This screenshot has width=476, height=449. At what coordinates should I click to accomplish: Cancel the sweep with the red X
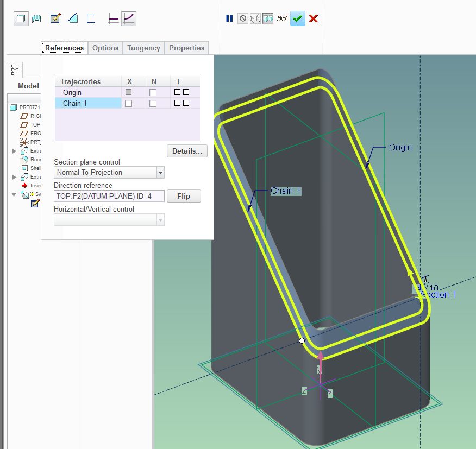point(314,19)
